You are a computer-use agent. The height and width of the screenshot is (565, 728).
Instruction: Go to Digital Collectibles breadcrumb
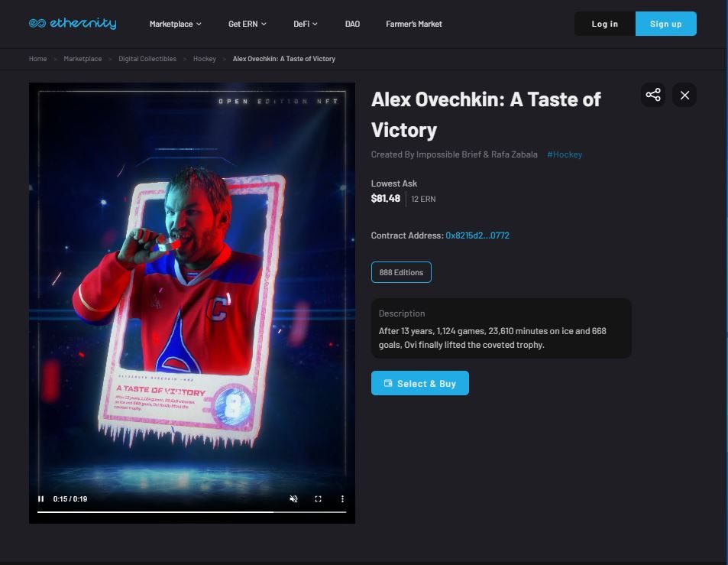[147, 59]
